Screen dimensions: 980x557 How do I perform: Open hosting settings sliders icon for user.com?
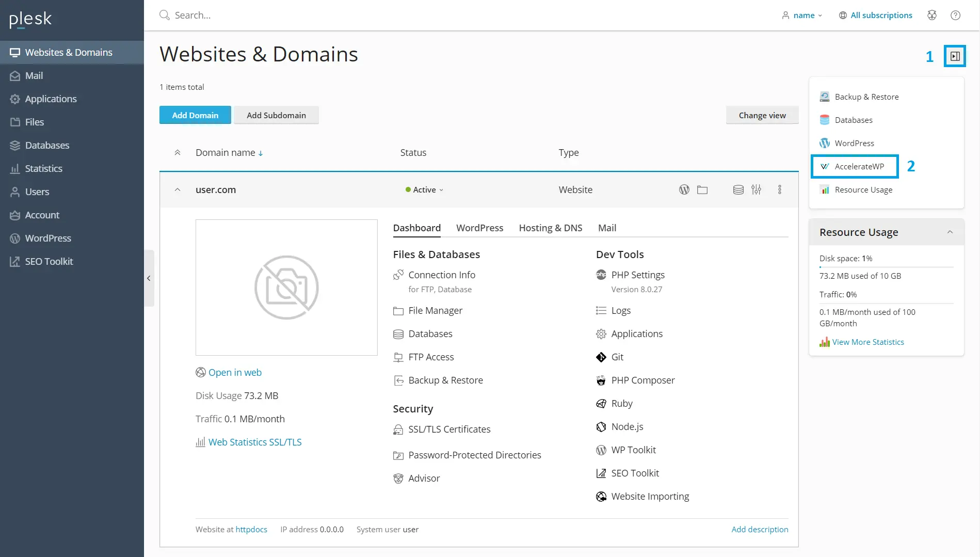click(x=756, y=189)
